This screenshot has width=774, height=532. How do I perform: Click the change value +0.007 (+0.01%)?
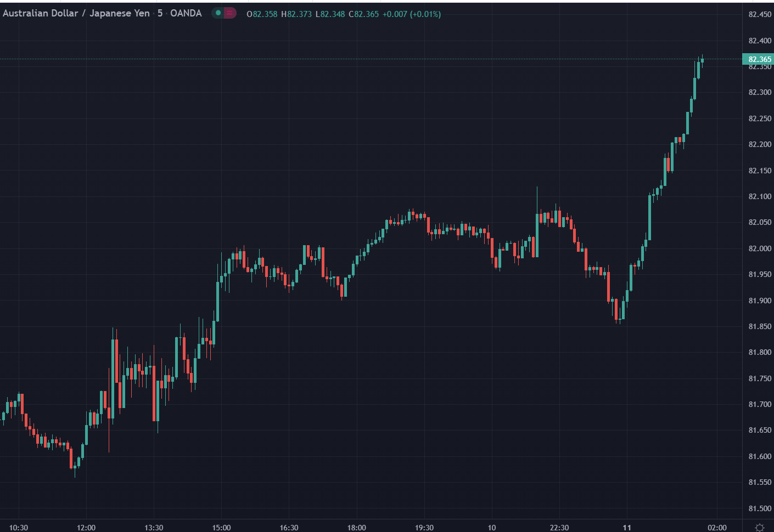tap(412, 14)
